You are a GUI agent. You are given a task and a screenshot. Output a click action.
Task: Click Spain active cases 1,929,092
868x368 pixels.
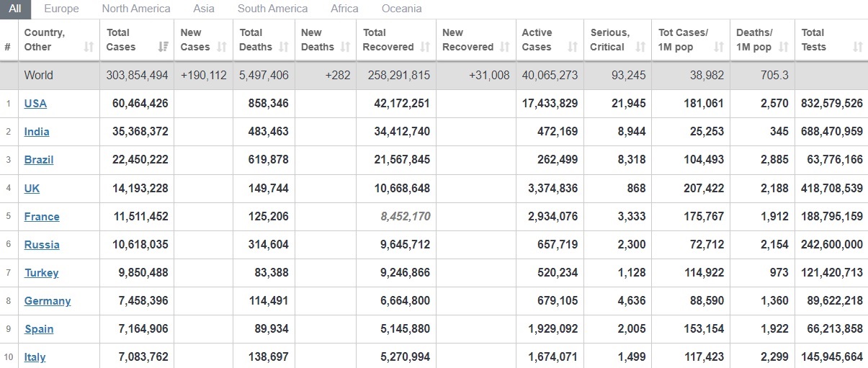(552, 328)
